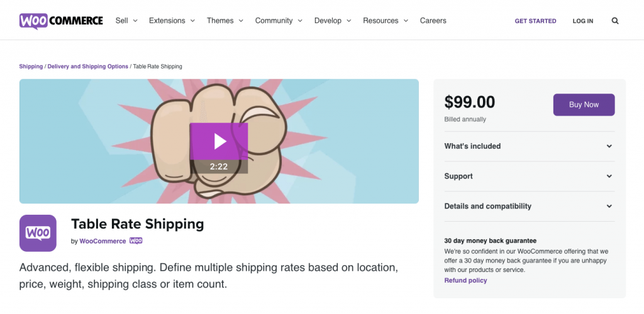Open the Community navigation menu
The height and width of the screenshot is (314, 644).
(x=279, y=21)
